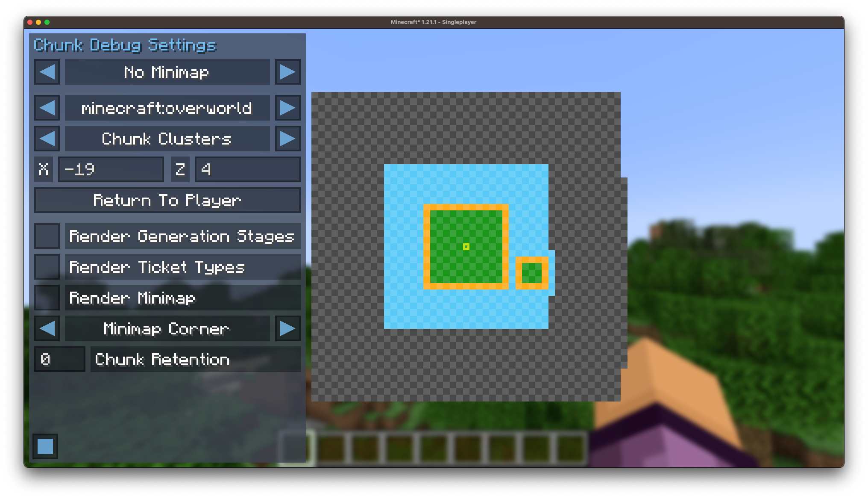Click the left arrow for Minimap Corner
This screenshot has height=499, width=868.
click(x=48, y=329)
